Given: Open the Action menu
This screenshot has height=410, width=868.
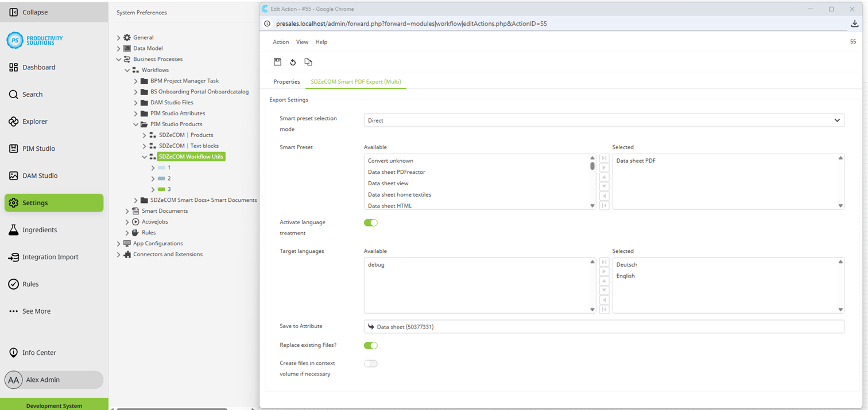Looking at the screenshot, I should click(281, 42).
